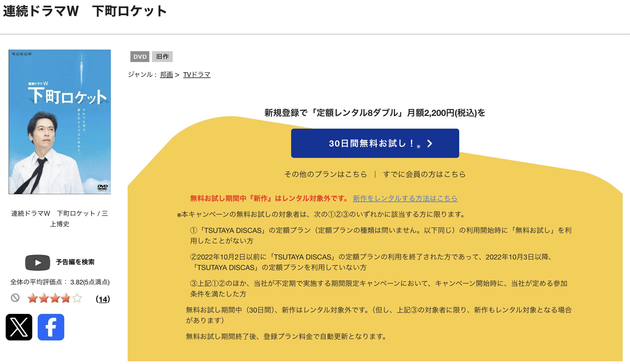The image size is (630, 364).
Task: Click 予告編を検索 text link
Action: pyautogui.click(x=75, y=262)
